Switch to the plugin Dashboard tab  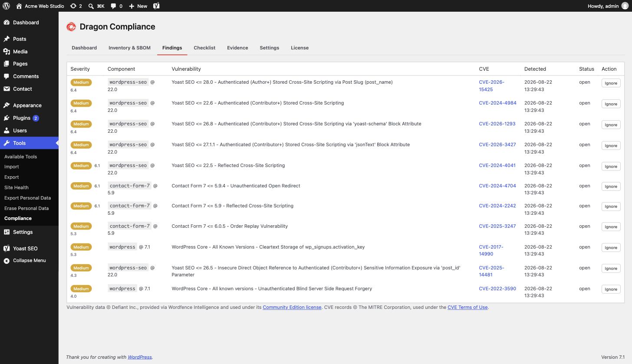coord(84,48)
